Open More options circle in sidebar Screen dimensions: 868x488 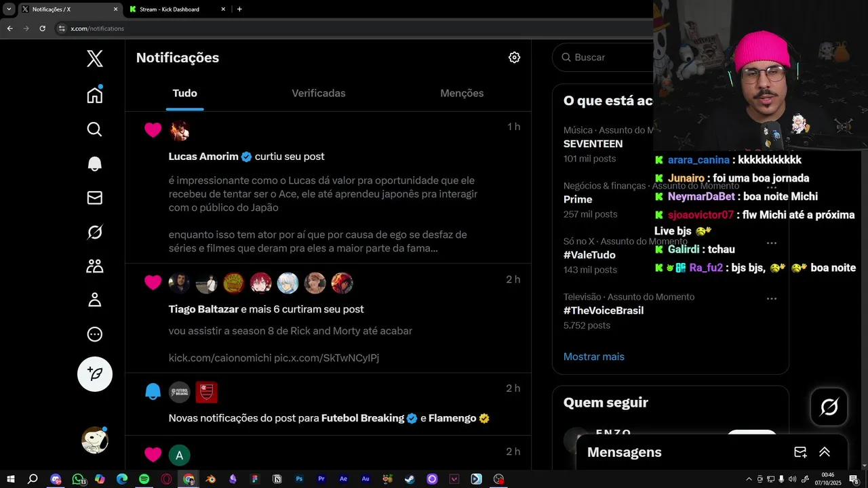[95, 334]
